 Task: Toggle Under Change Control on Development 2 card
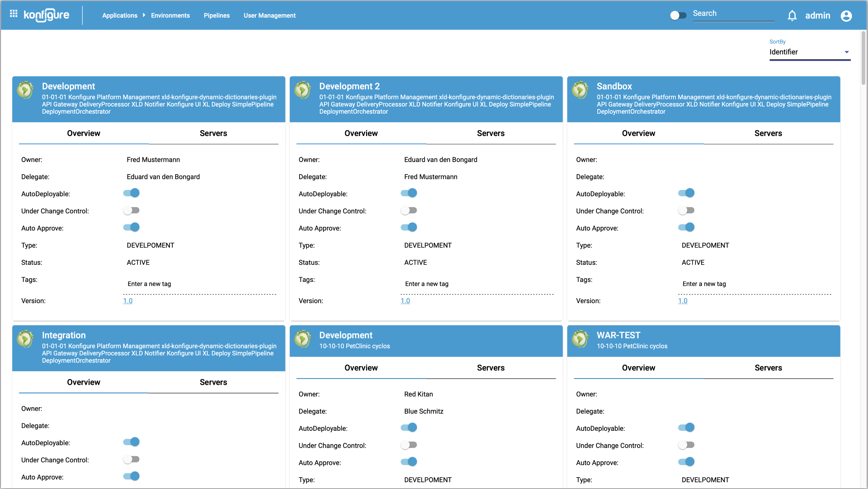(409, 210)
